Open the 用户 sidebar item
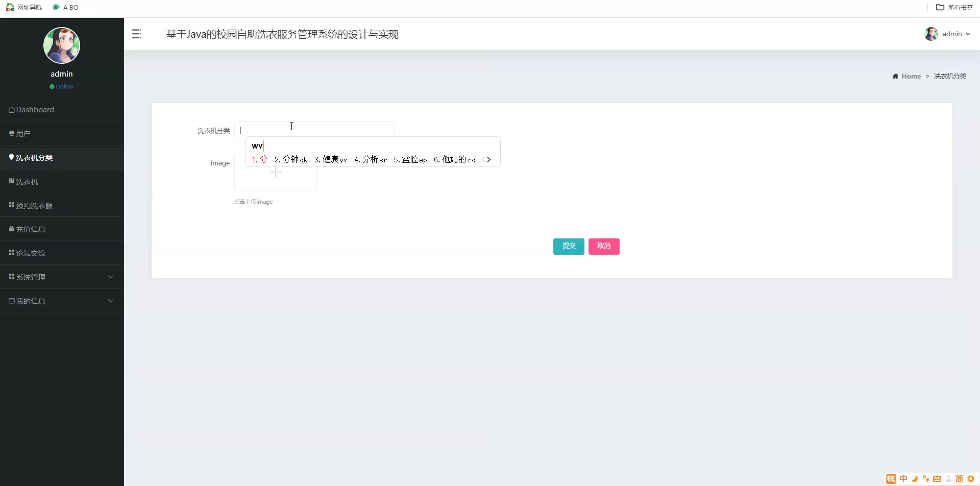The image size is (980, 486). pyautogui.click(x=62, y=134)
